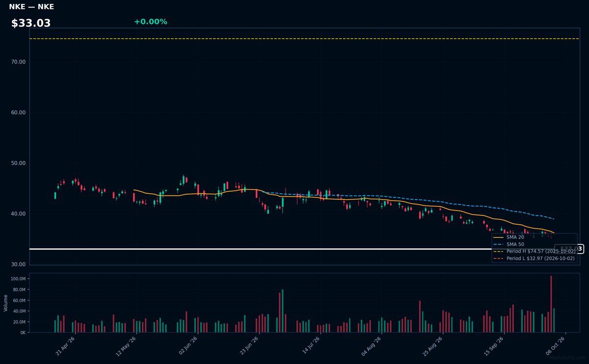The width and height of the screenshot is (589, 364).
Task: Select the SMA 20 legend entry
Action: (509, 237)
